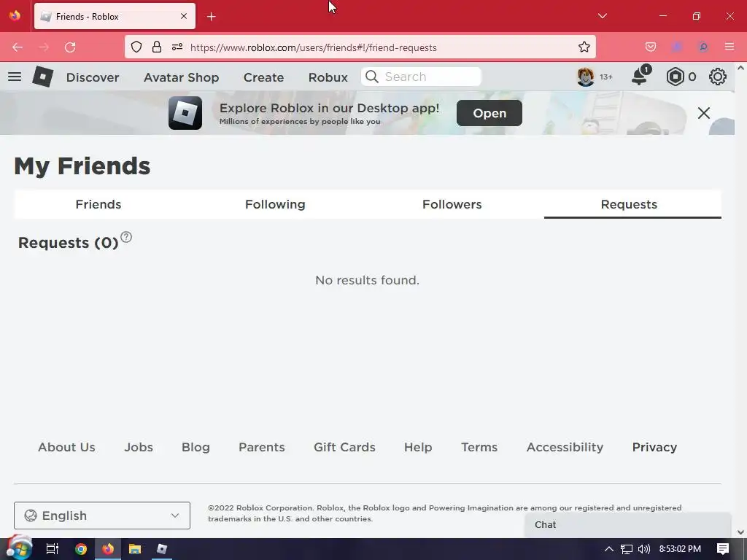Go back using browser back arrow
This screenshot has width=747, height=560.
tap(18, 47)
